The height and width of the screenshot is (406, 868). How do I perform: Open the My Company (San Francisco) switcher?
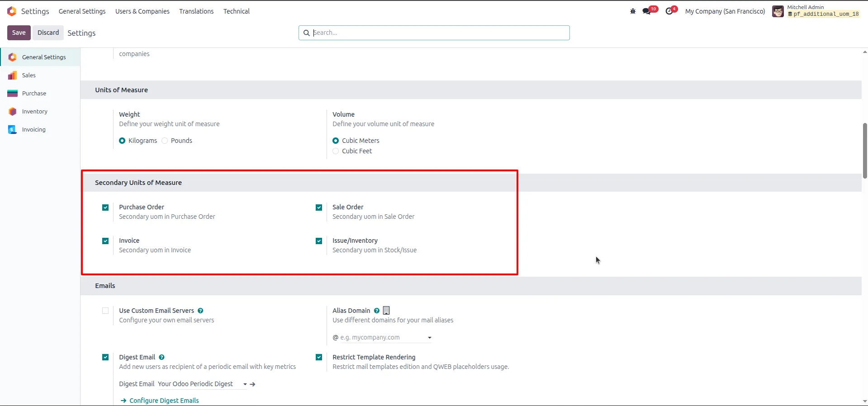(x=725, y=11)
